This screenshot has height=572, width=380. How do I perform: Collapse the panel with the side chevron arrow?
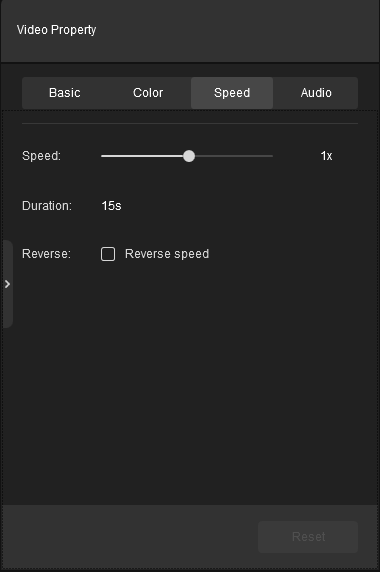(7, 284)
